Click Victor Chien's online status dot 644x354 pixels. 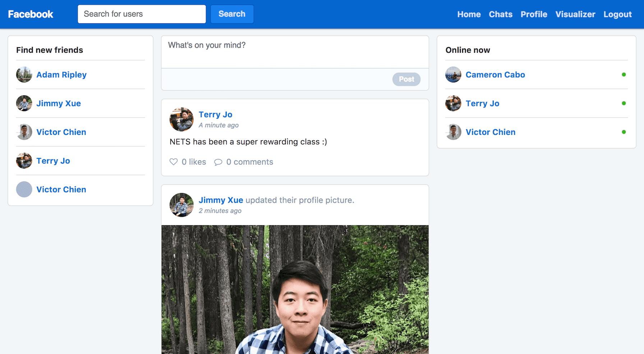coord(624,132)
